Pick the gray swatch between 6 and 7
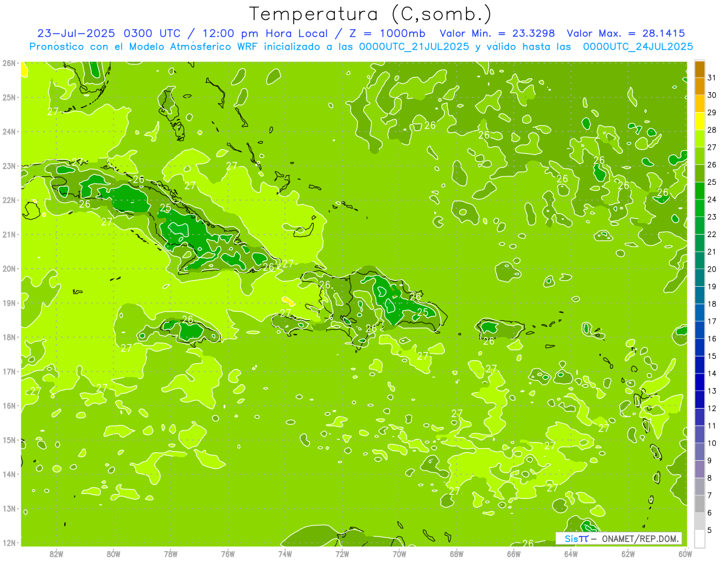 coord(700,504)
